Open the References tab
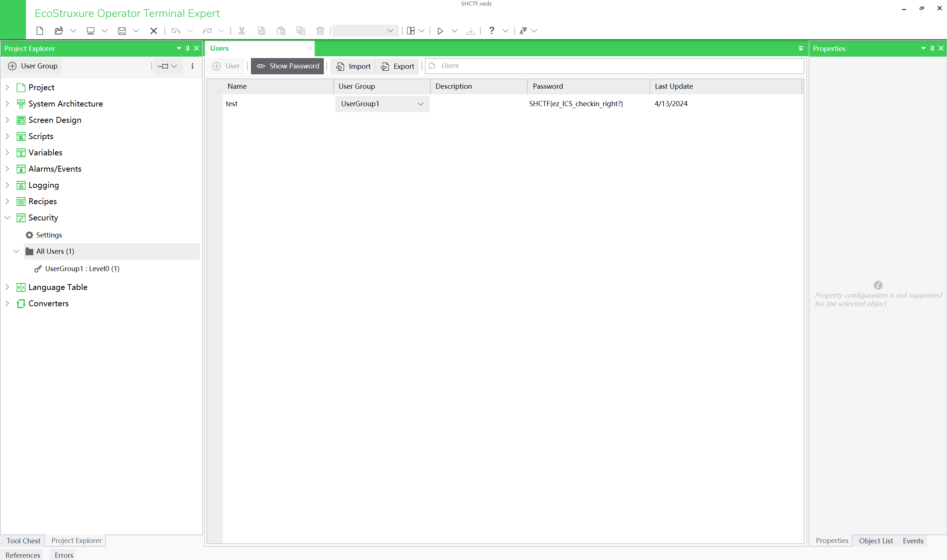 (23, 555)
